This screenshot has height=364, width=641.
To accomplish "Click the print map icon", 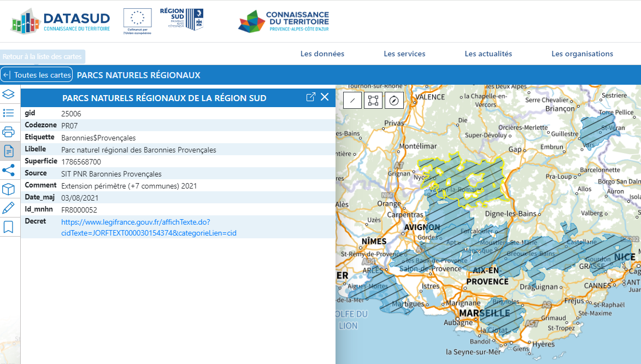I will [x=8, y=132].
